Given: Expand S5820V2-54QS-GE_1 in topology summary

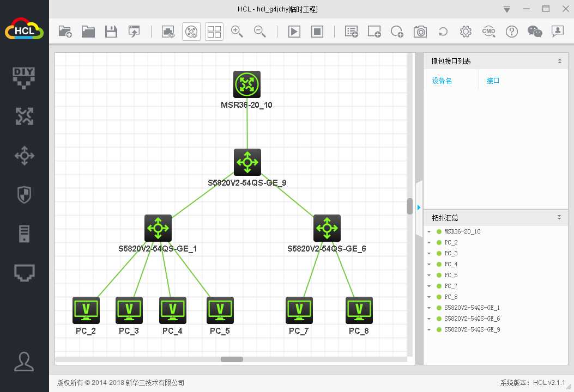Looking at the screenshot, I should click(x=429, y=308).
